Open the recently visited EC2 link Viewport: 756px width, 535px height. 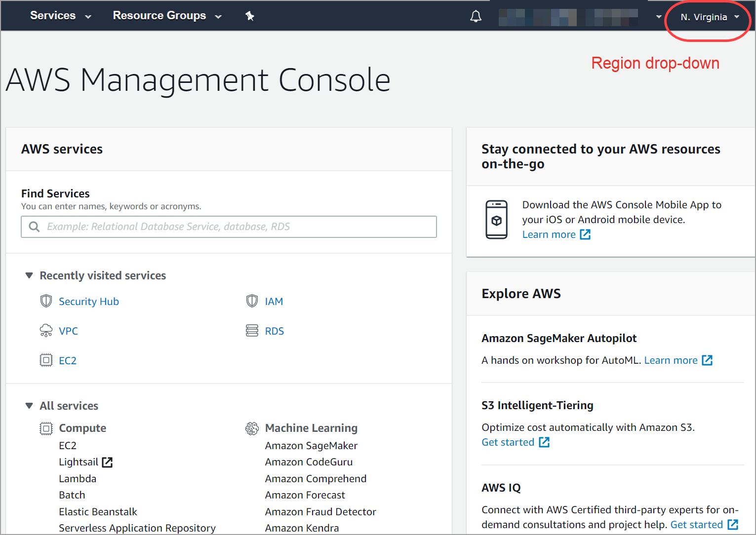[x=68, y=361]
